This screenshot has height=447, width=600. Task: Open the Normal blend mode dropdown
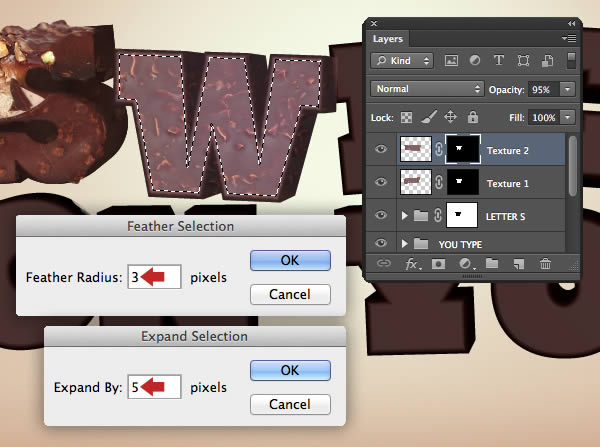(x=427, y=89)
